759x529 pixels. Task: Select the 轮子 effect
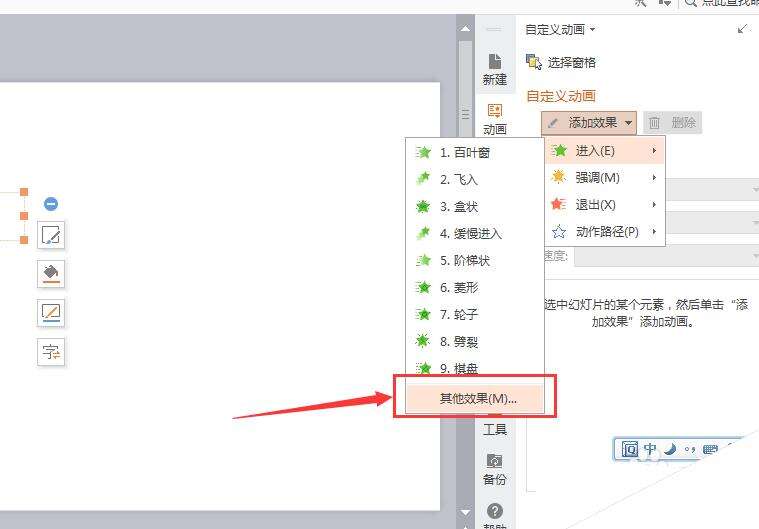(x=474, y=315)
